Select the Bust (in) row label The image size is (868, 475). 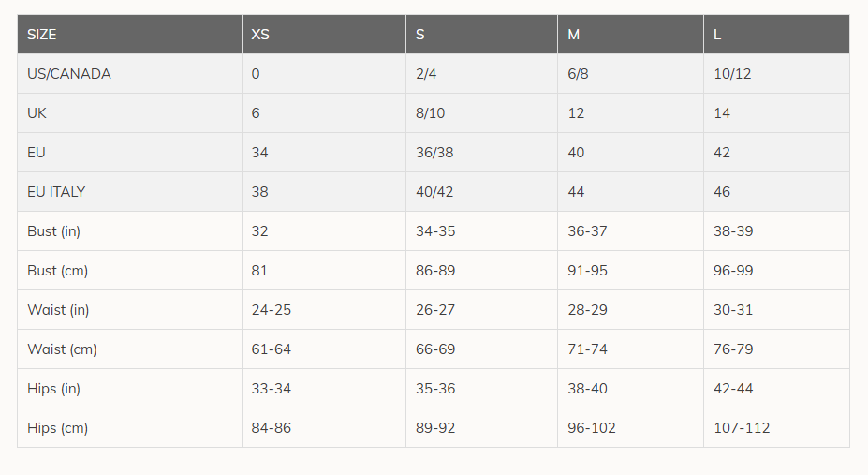54,231
